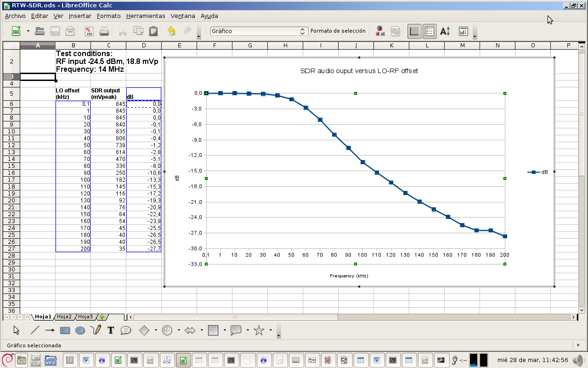This screenshot has width=588, height=368.
Task: Click the system volume speaker icon
Action: (x=580, y=360)
